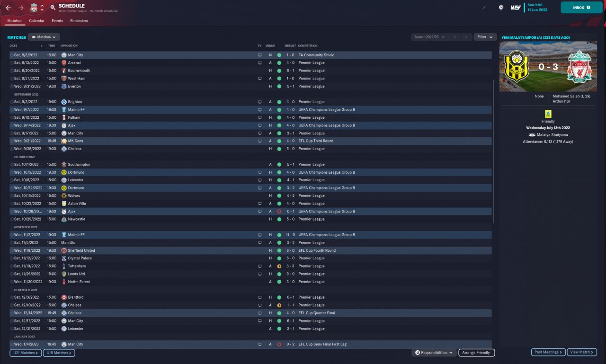Image resolution: width=606 pixels, height=364 pixels.
Task: Tick the selection circle on the Southampton row
Action: tap(12, 164)
